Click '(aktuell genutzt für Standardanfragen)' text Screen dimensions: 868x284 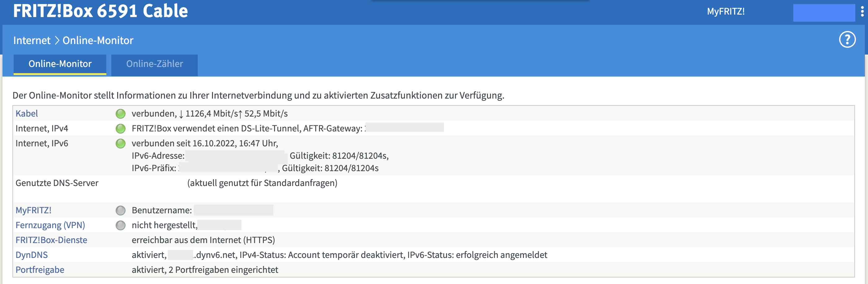pos(262,183)
